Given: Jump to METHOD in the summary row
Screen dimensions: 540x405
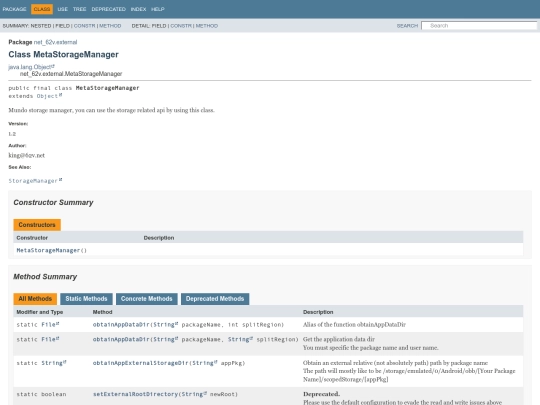Looking at the screenshot, I should [x=110, y=26].
